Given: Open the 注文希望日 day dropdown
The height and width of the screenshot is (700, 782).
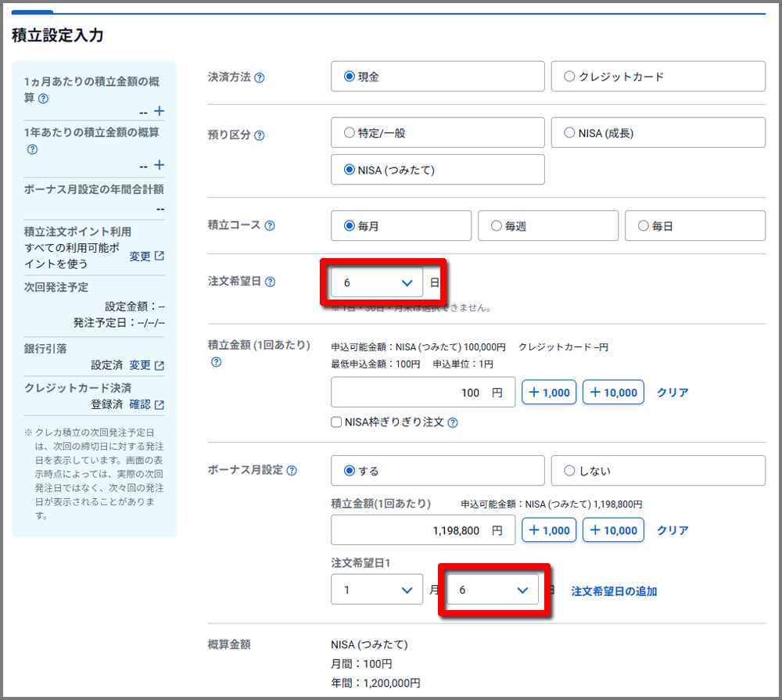Looking at the screenshot, I should pos(374,283).
